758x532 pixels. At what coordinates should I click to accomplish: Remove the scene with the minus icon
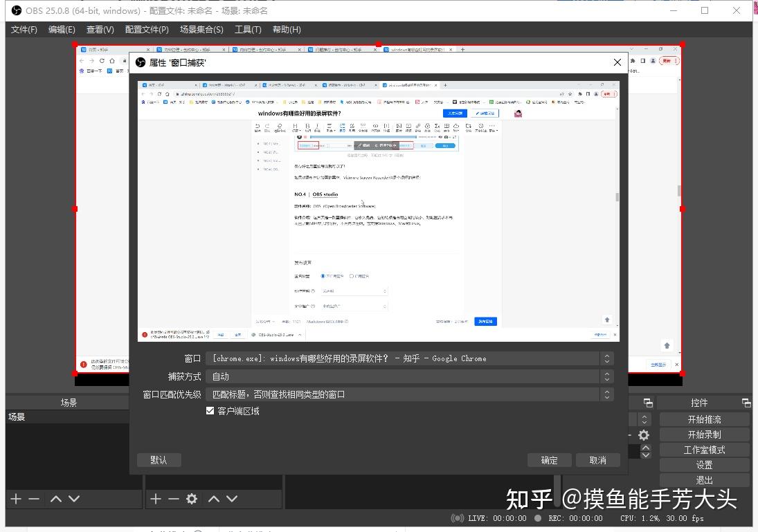point(34,499)
